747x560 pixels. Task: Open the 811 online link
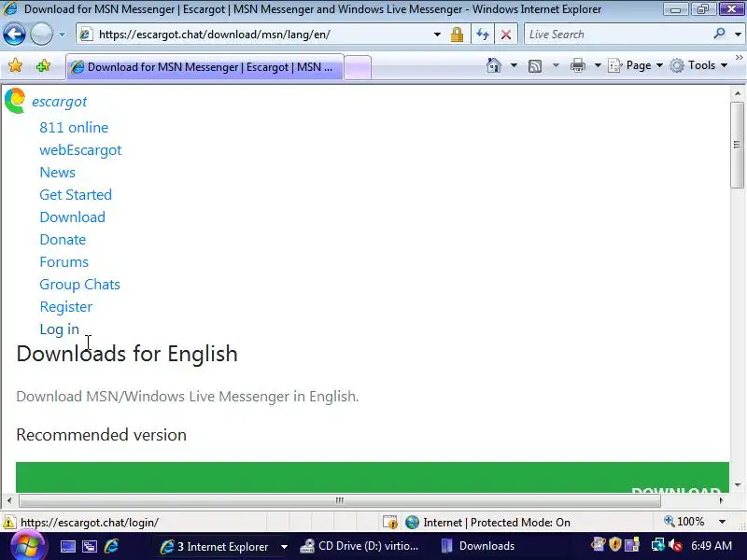coord(74,128)
